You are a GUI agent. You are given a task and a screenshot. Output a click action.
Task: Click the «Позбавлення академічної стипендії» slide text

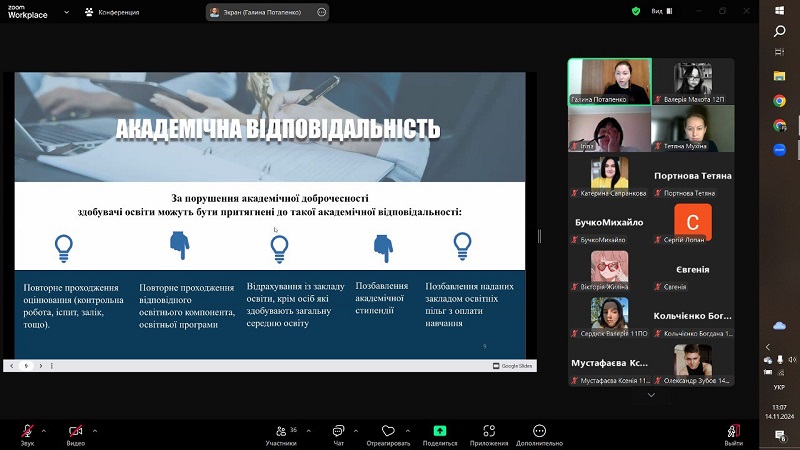click(382, 298)
